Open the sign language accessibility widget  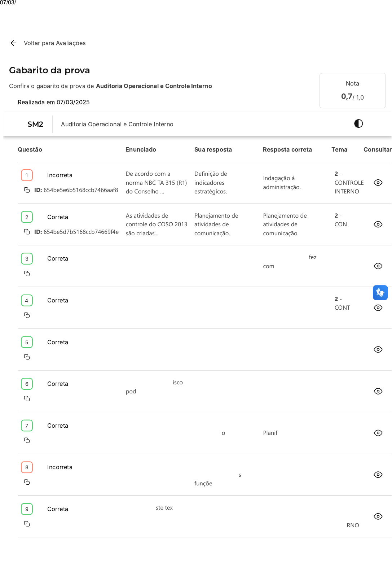click(x=380, y=293)
